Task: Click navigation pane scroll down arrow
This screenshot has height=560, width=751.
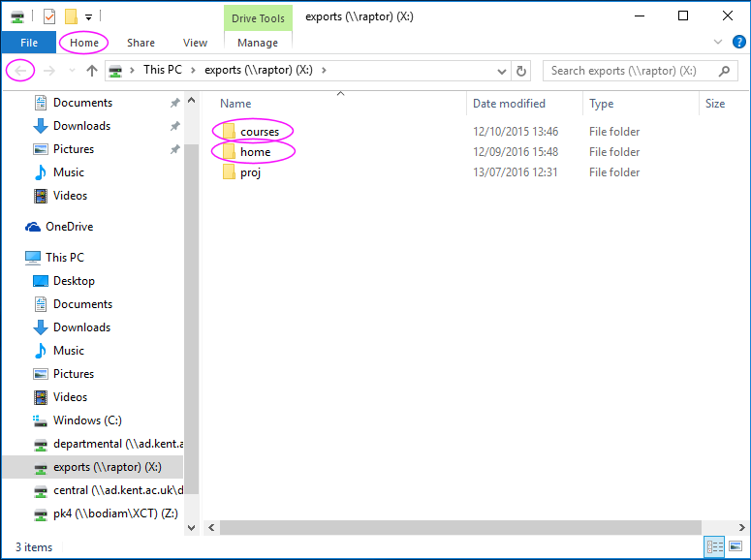Action: (x=192, y=527)
